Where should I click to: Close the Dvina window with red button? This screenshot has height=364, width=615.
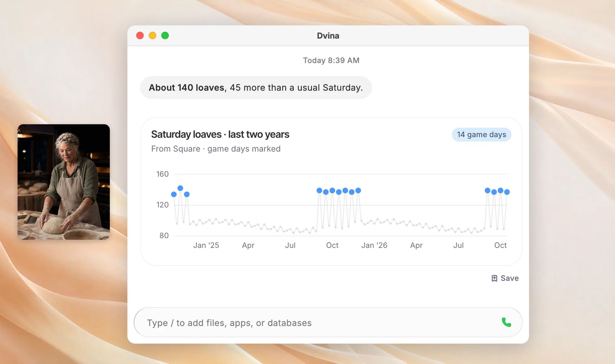click(140, 35)
